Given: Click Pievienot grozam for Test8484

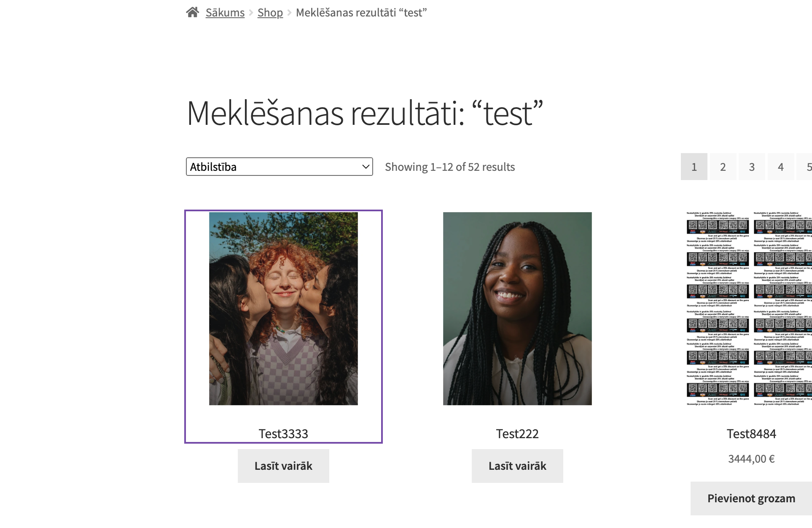Looking at the screenshot, I should click(751, 498).
